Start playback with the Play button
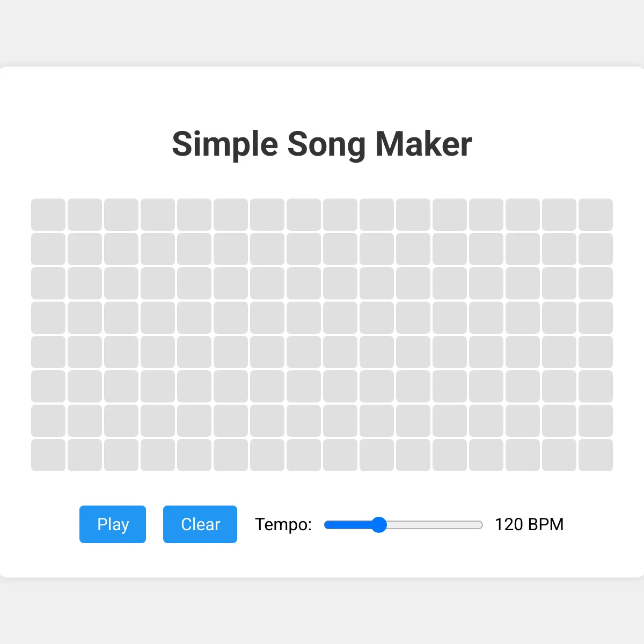Screen dimensions: 644x644 [x=113, y=524]
